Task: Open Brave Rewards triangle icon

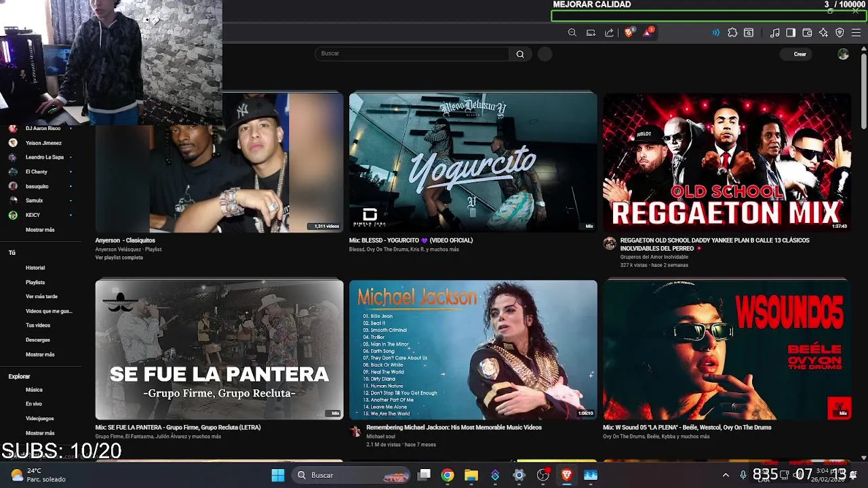Action: point(648,32)
